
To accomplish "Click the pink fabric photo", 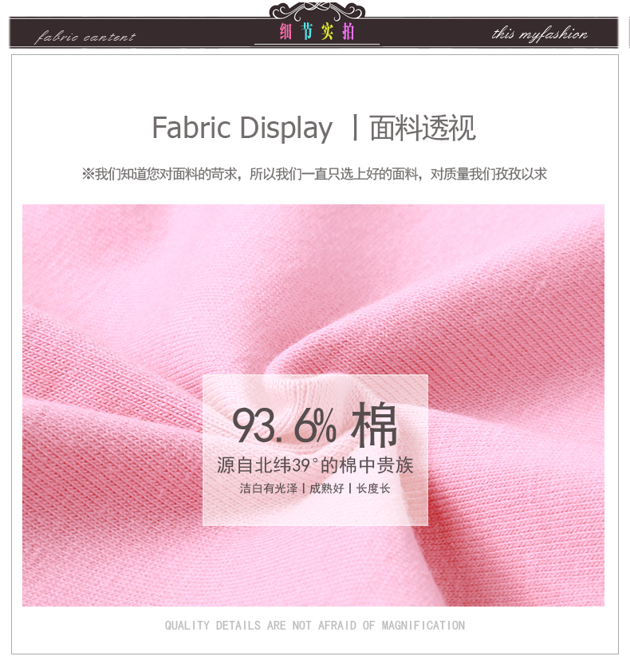I will coord(313,405).
